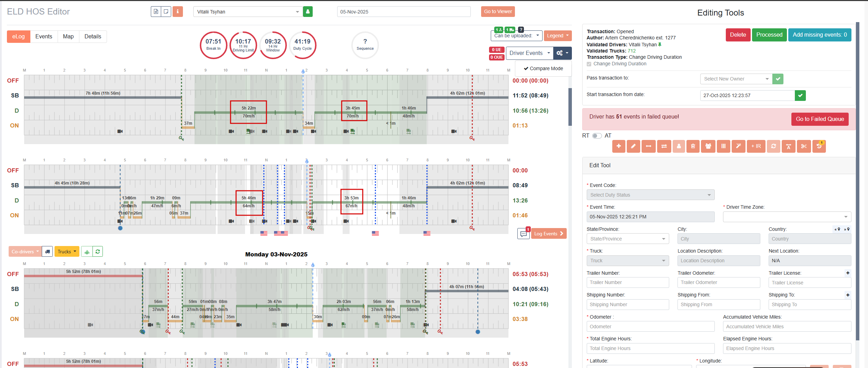Select the horizontal double-arrow shift tool
Screen dimensions: 868x368
tap(648, 146)
